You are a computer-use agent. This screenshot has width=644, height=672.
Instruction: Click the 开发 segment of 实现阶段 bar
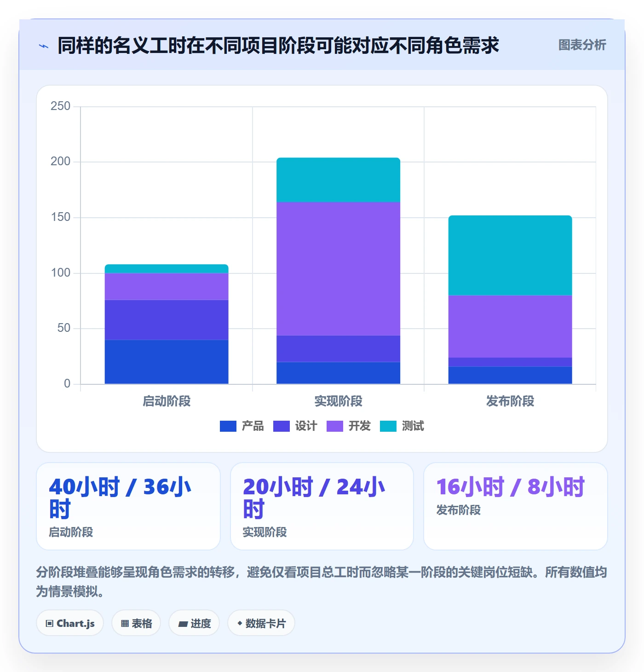click(x=339, y=269)
